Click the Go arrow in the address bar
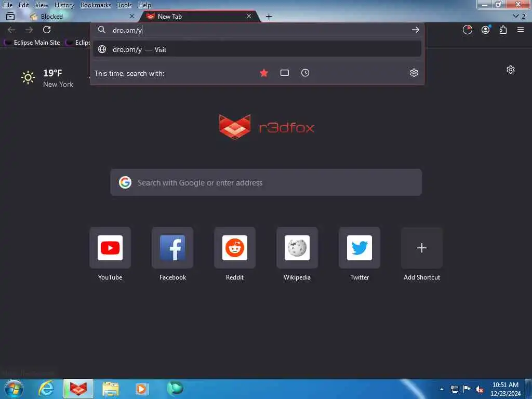The image size is (532, 399). tap(415, 30)
